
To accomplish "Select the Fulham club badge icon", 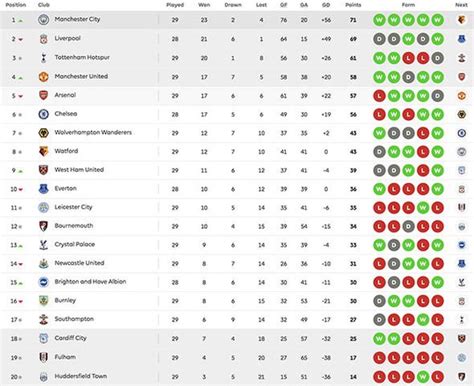I will pyautogui.click(x=43, y=357).
